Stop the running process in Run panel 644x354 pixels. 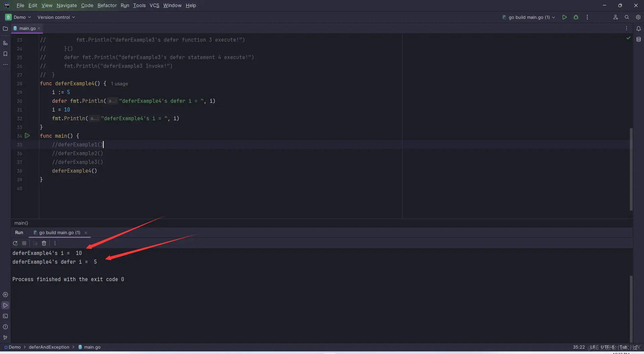[24, 243]
